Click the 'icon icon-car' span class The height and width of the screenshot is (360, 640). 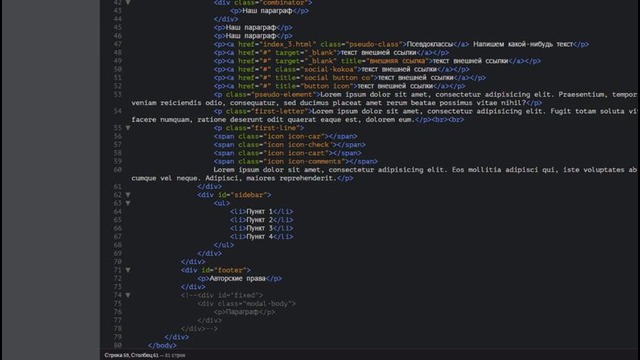(x=293, y=136)
